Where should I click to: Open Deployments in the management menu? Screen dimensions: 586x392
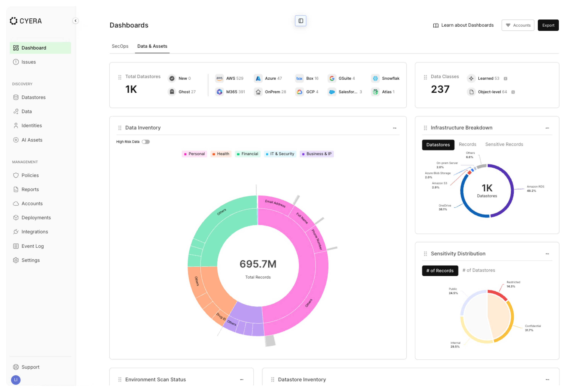click(36, 218)
